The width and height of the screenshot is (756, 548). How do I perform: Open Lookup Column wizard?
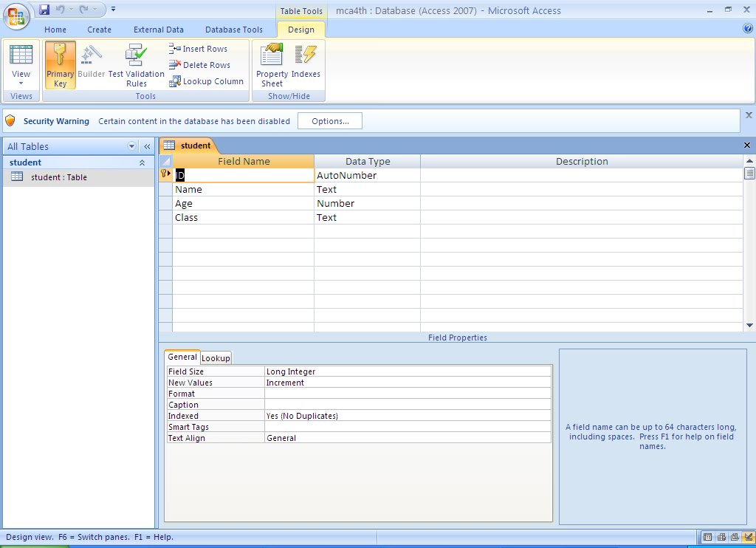click(207, 81)
